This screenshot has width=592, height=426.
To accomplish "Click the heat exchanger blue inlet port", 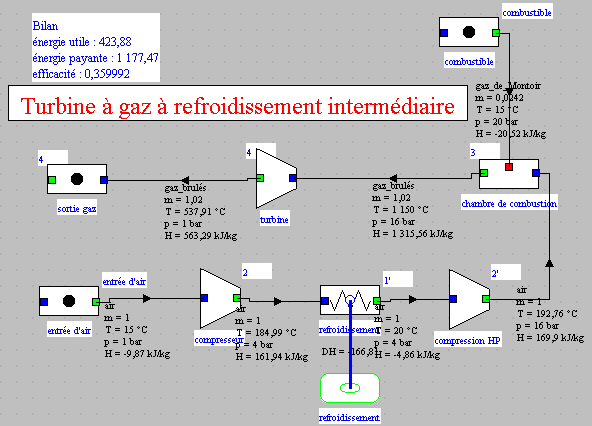I will (x=325, y=301).
